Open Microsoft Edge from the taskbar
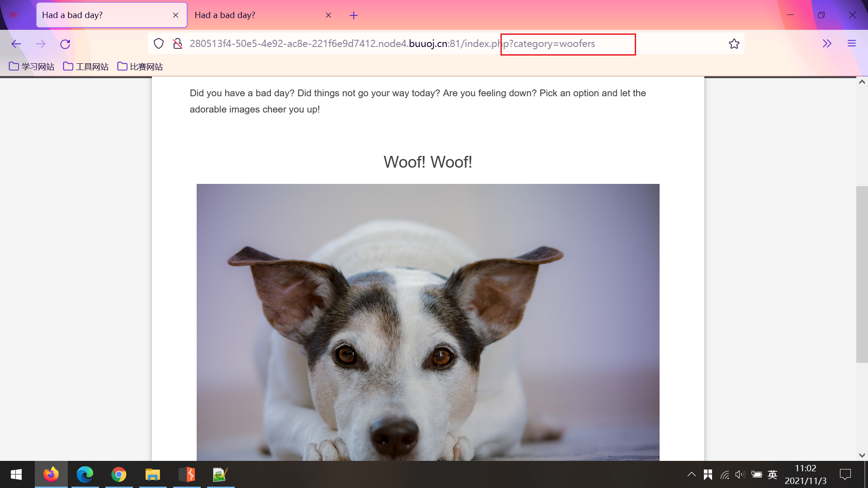The width and height of the screenshot is (868, 488). point(85,474)
